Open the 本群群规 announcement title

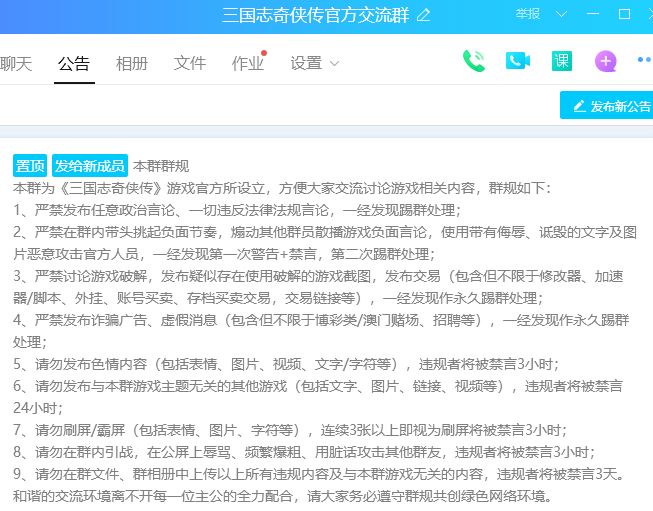click(x=161, y=166)
